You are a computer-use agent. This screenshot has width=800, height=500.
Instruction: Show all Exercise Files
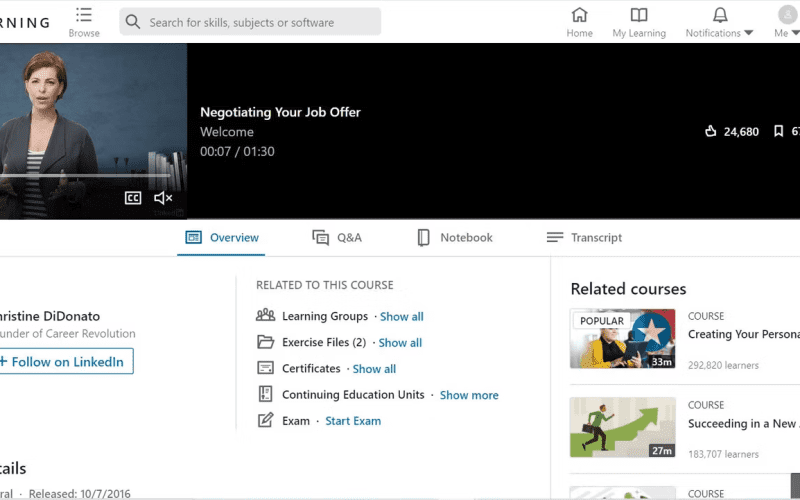point(400,343)
